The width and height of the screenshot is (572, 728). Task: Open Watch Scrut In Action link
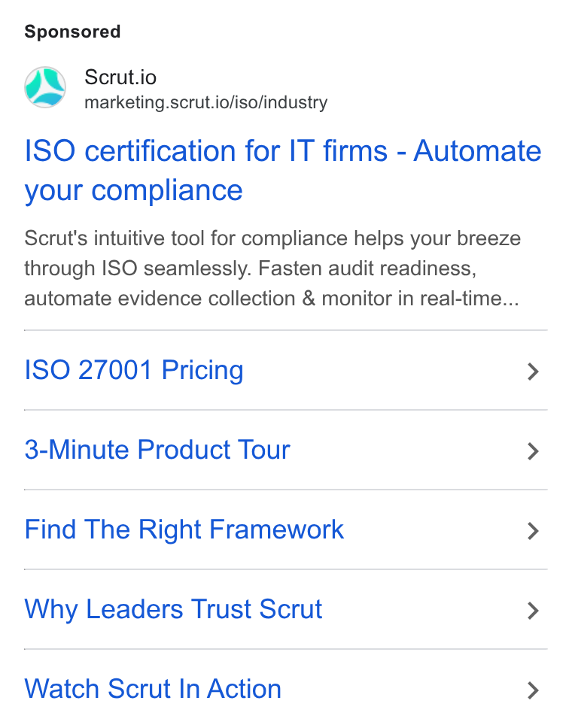pyautogui.click(x=153, y=689)
